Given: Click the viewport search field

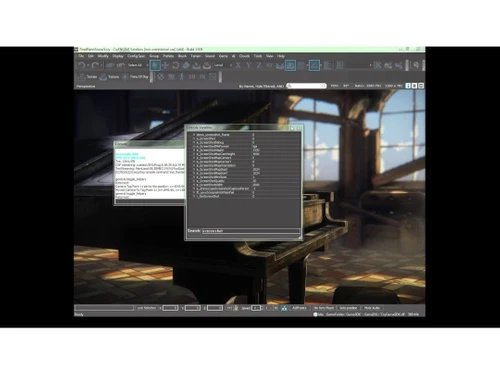Looking at the screenshot, I should tap(306, 86).
